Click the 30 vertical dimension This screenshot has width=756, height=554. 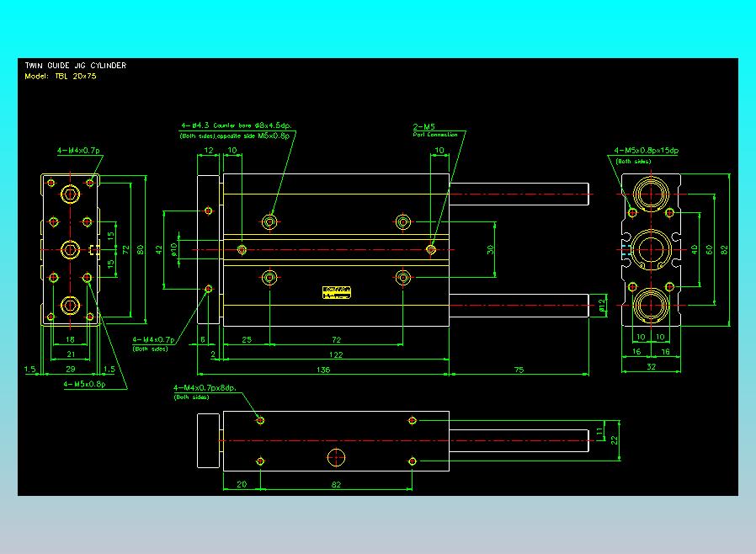(490, 250)
